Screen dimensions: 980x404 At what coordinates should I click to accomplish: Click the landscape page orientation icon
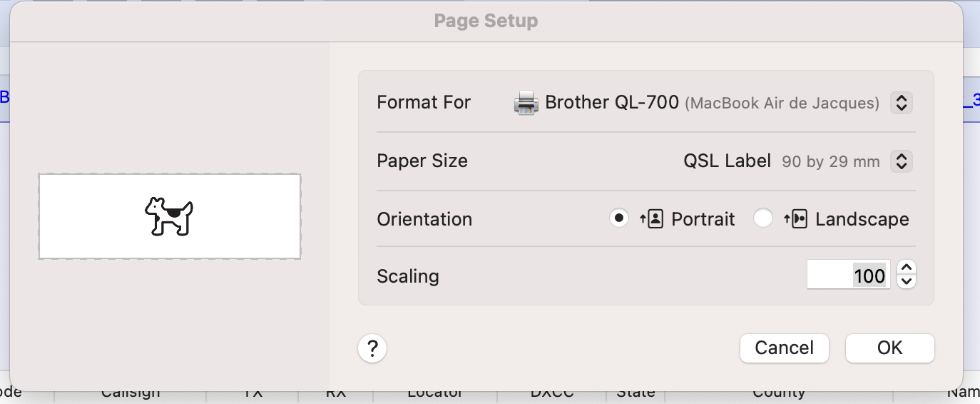(796, 219)
